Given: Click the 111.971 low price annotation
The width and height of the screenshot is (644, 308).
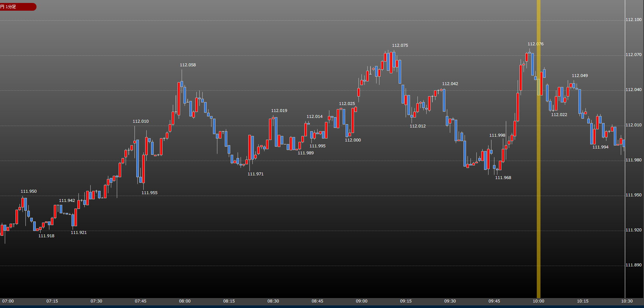Looking at the screenshot, I should [256, 174].
